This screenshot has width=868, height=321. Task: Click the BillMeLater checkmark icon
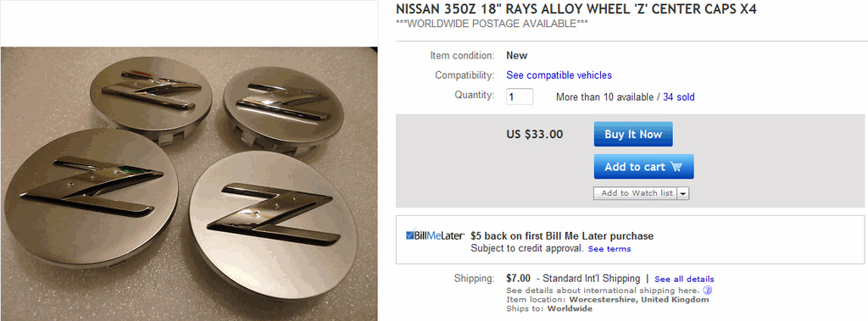(x=410, y=234)
